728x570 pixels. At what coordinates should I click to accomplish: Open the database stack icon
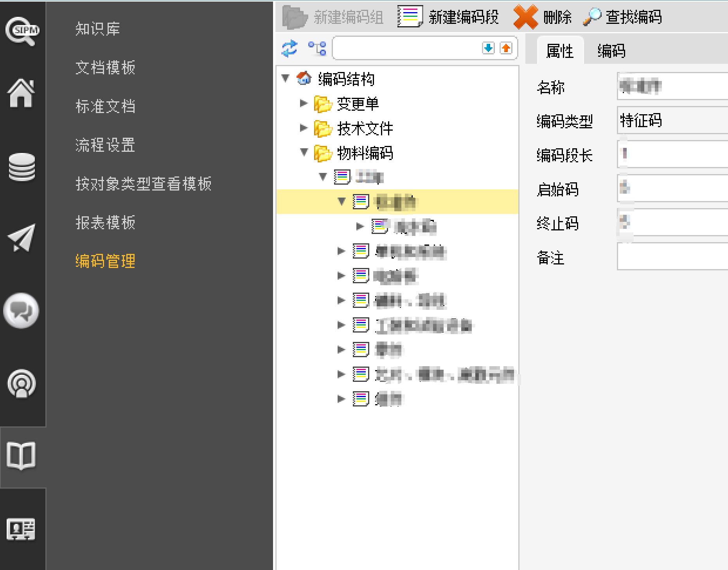click(22, 167)
